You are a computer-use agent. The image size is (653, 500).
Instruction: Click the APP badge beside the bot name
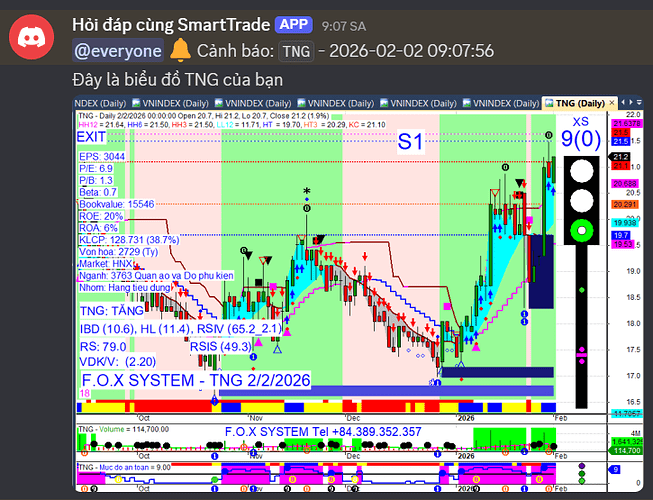click(294, 25)
